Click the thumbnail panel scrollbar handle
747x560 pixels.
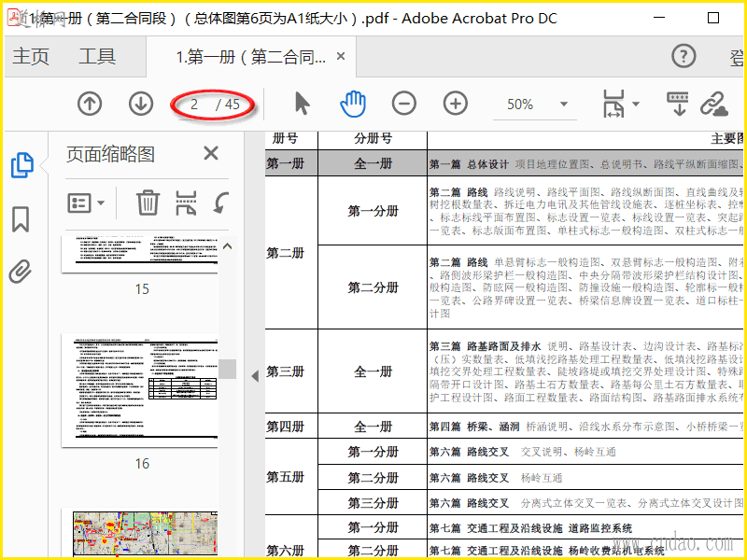point(228,369)
